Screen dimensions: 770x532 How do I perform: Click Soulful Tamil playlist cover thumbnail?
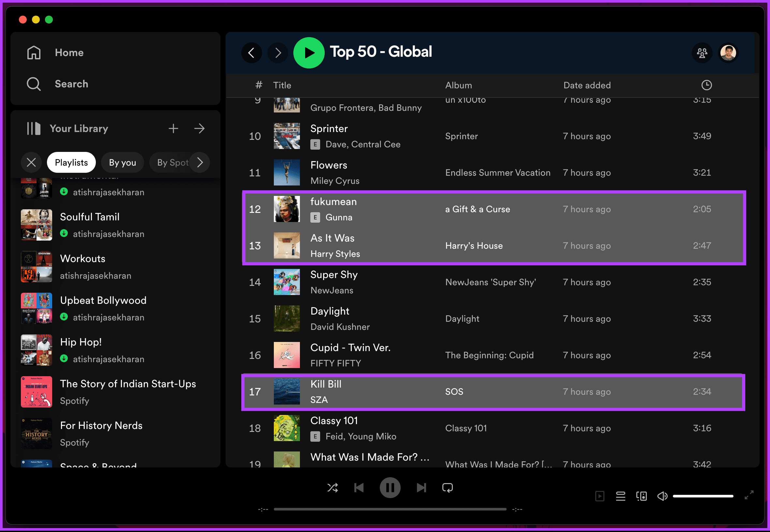tap(36, 225)
